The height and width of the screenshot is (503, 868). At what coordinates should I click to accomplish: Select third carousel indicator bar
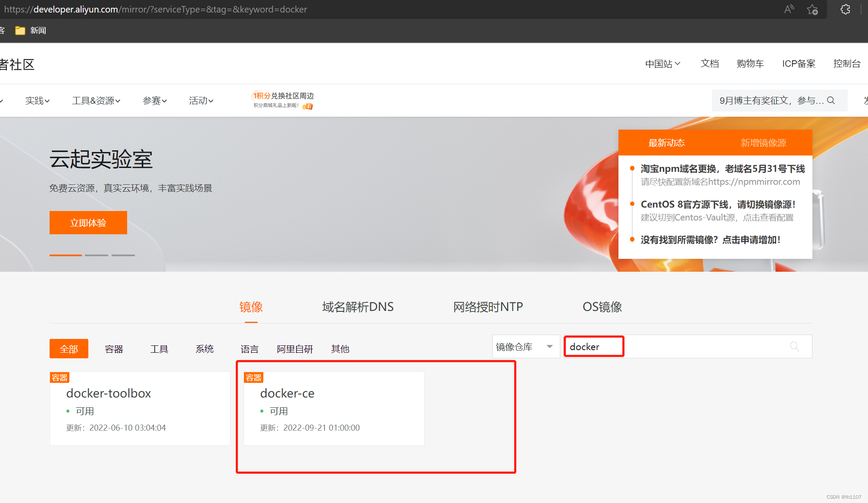click(123, 255)
